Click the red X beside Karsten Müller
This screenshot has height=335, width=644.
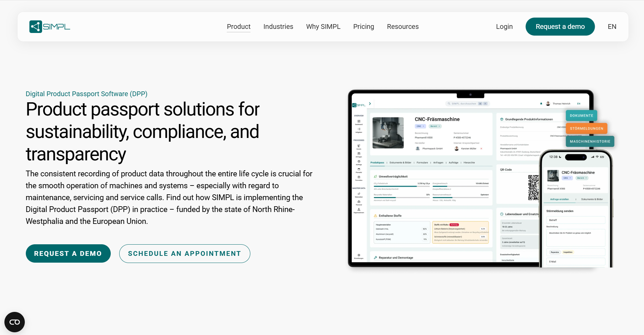pos(481,148)
